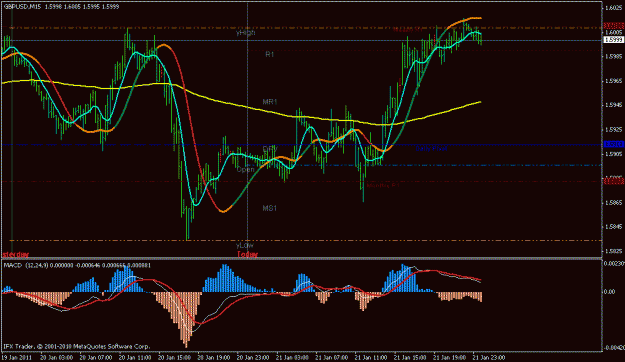Image resolution: width=625 pixels, height=362 pixels.
Task: Click the 19 Jan 2011 date label
Action: pos(17,357)
